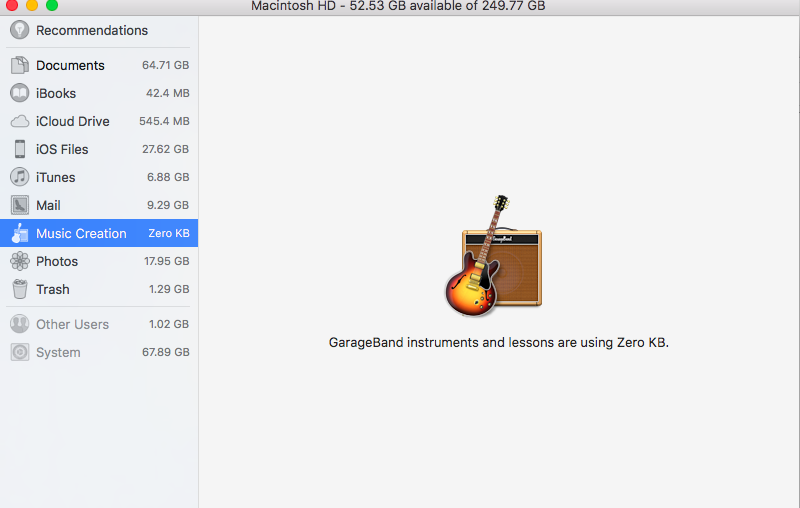Image resolution: width=800 pixels, height=508 pixels.
Task: Click the 64.71 GB Documents size
Action: pos(165,65)
